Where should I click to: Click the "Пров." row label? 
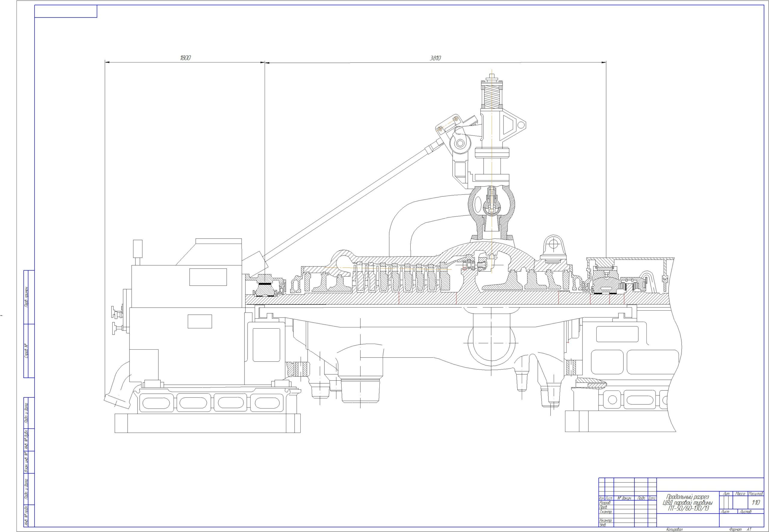pos(603,507)
